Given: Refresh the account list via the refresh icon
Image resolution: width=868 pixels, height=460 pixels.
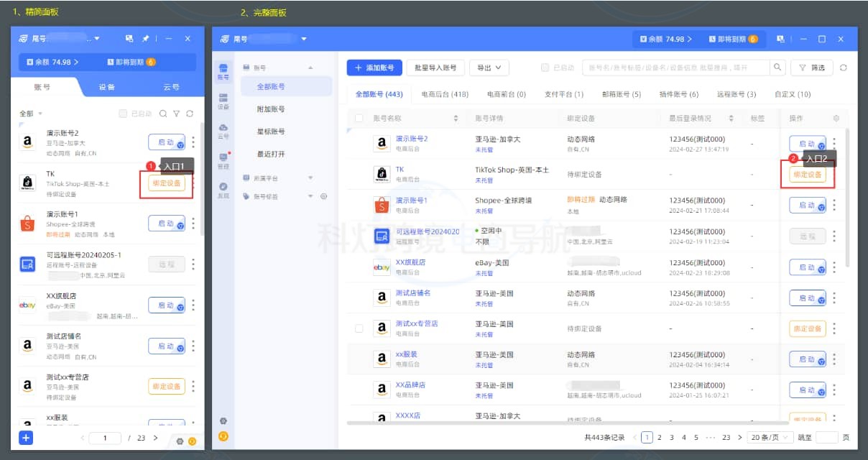Looking at the screenshot, I should 844,66.
